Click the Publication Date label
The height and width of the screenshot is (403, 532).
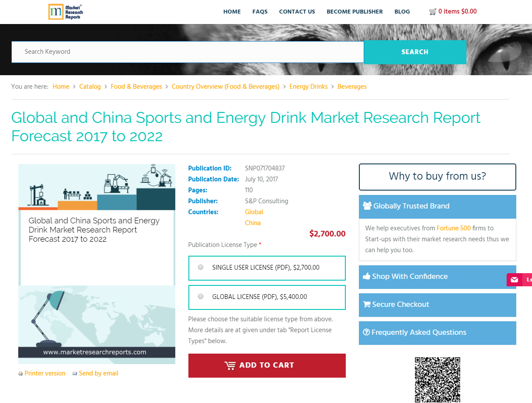214,179
